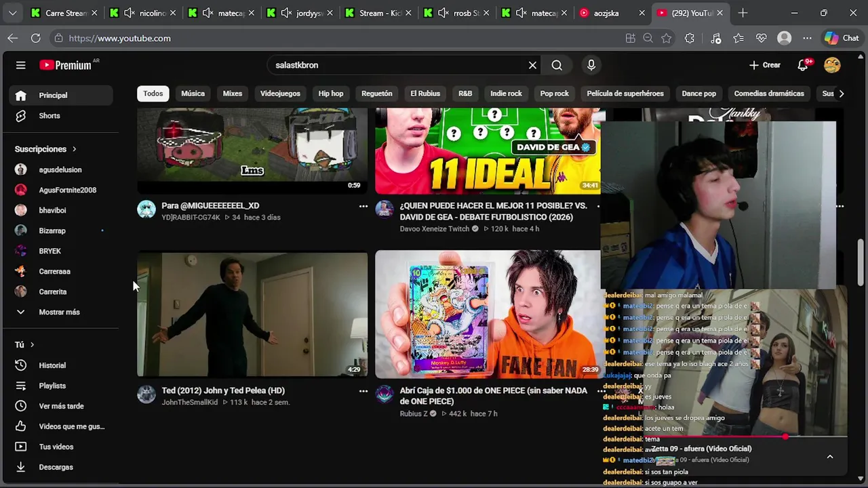
Task: Reload the page with refresh icon
Action: (x=35, y=39)
